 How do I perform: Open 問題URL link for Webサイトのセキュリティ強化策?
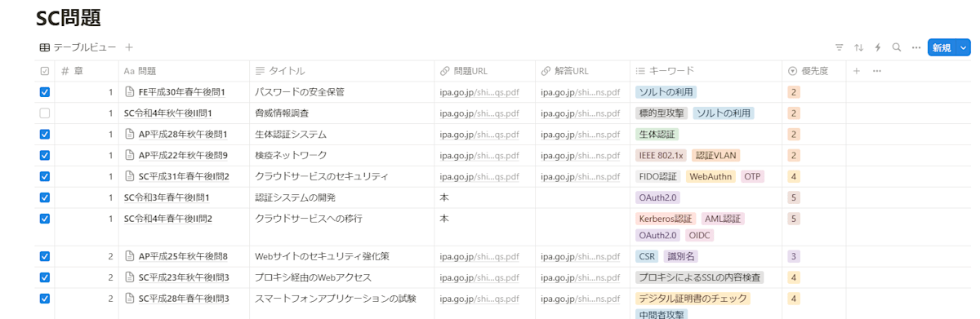click(x=479, y=256)
